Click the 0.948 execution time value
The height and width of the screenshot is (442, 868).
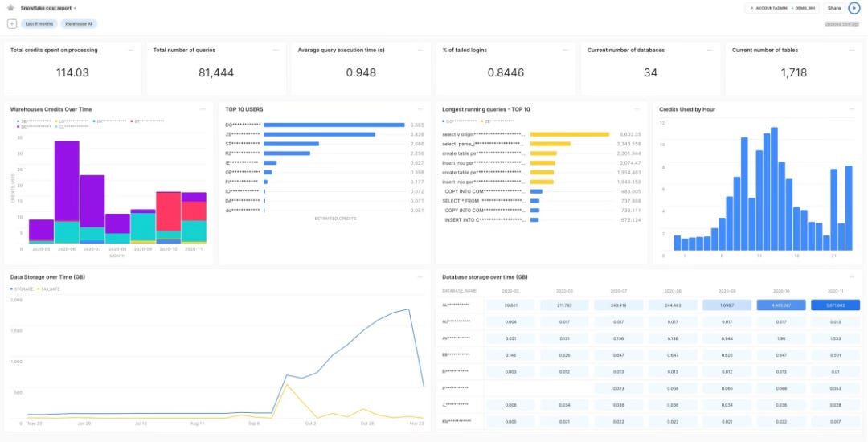point(361,72)
